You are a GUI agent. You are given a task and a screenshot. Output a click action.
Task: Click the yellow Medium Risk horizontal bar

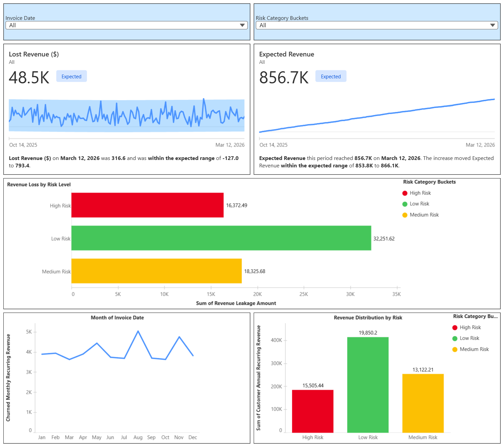157,271
